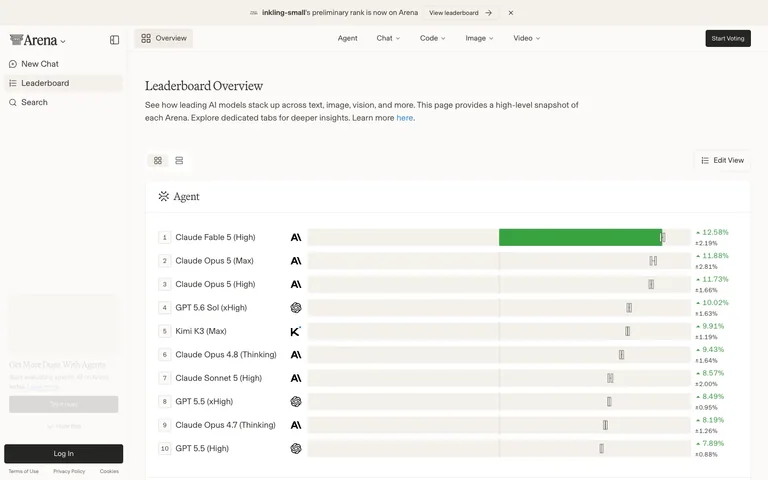The image size is (768, 480).
Task: Click Anthropic icon beside Claude Sonnet 5
Action: (296, 378)
